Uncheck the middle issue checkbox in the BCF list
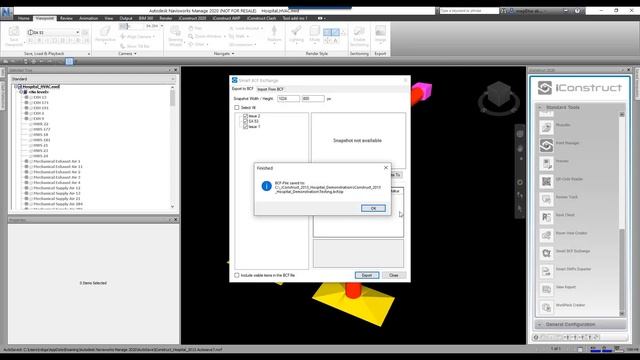The height and width of the screenshot is (360, 640). tap(245, 121)
